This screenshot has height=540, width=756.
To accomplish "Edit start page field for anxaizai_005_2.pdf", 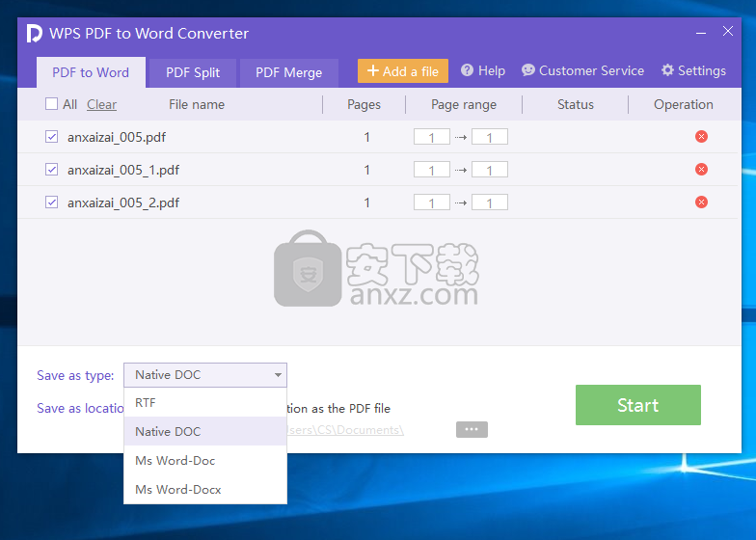I will 432,202.
